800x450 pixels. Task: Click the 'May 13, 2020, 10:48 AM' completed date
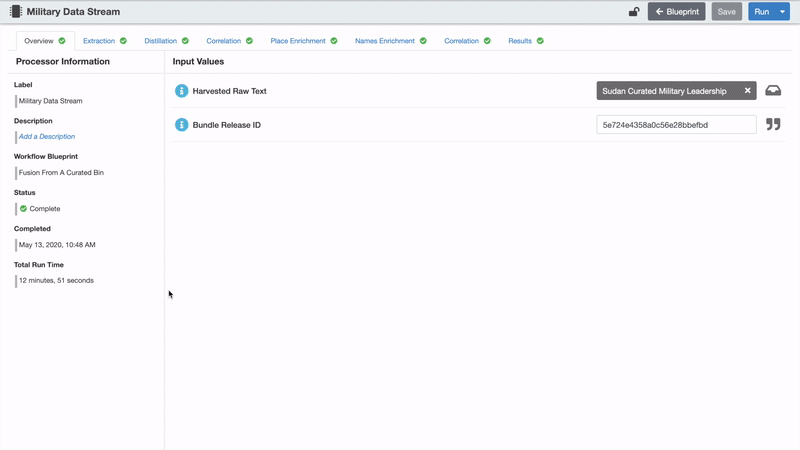[57, 244]
